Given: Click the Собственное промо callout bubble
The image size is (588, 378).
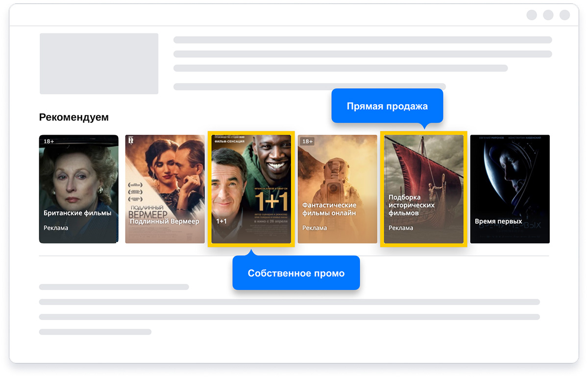Looking at the screenshot, I should pos(296,273).
